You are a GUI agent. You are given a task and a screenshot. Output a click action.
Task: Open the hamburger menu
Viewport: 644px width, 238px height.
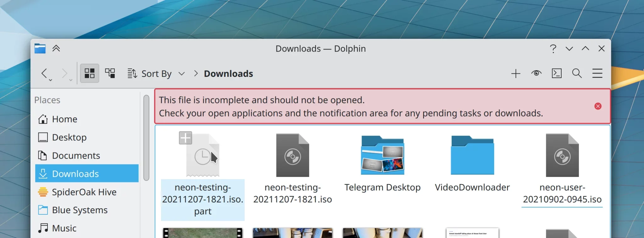click(597, 74)
